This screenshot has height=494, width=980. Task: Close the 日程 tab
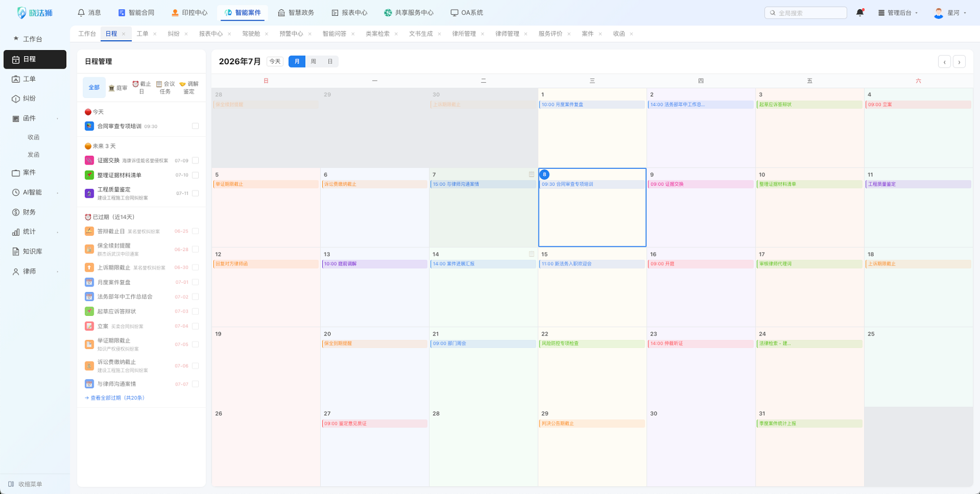click(124, 34)
